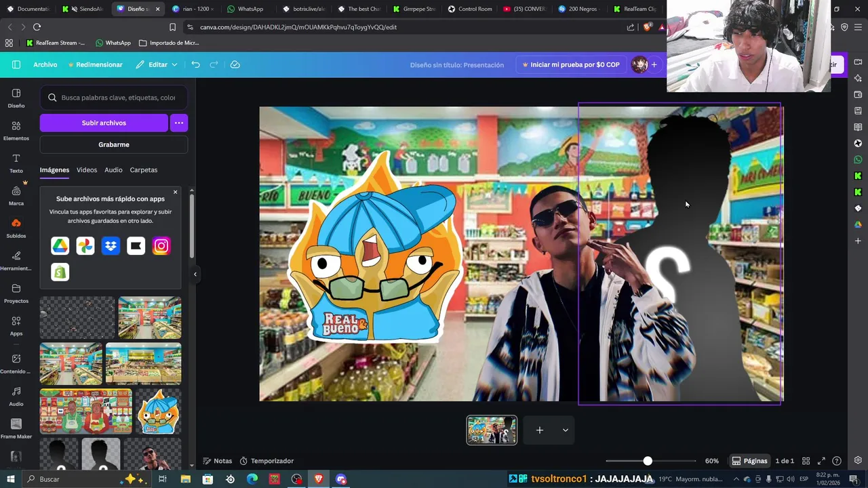Click the cloud save status icon
The height and width of the screenshot is (488, 868).
click(x=235, y=64)
